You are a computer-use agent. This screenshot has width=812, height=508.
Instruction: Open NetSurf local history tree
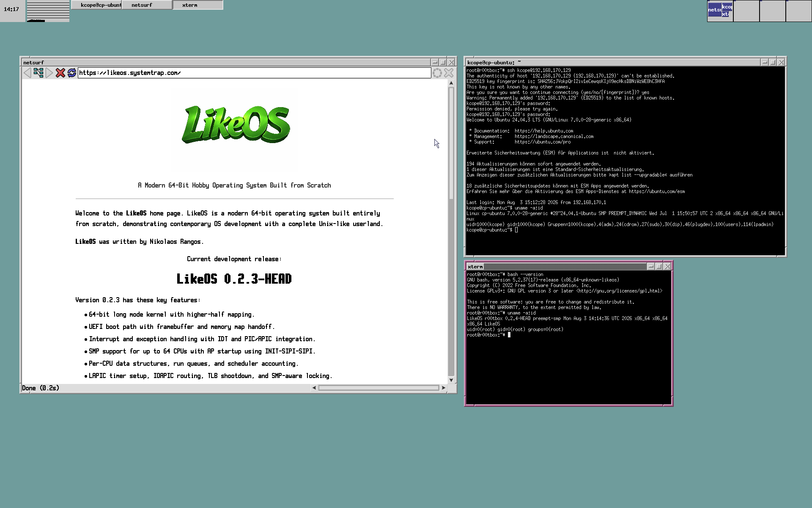tap(38, 73)
